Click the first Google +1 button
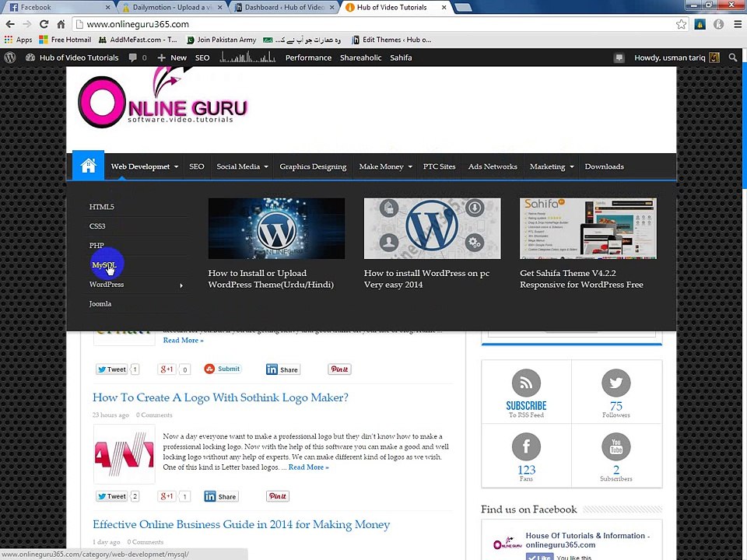 [167, 369]
